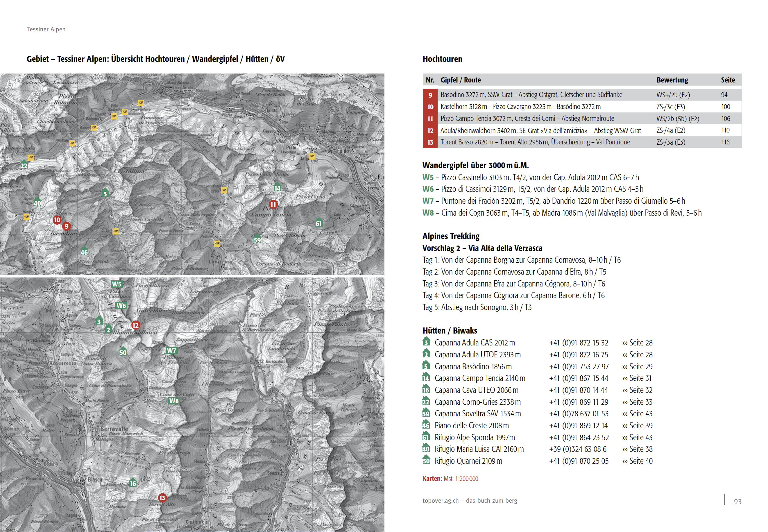Click 'W8 – Cima dei Cogn 3063 m' line

click(x=562, y=213)
